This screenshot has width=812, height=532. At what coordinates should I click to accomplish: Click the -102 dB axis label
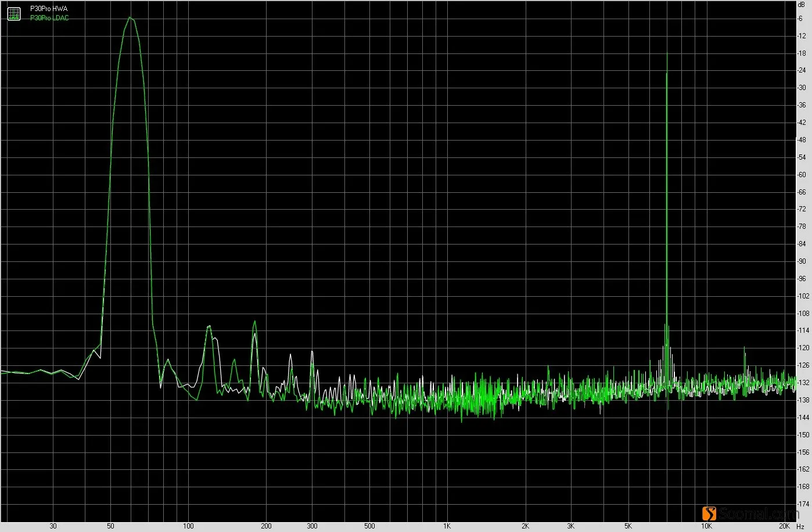click(x=803, y=296)
